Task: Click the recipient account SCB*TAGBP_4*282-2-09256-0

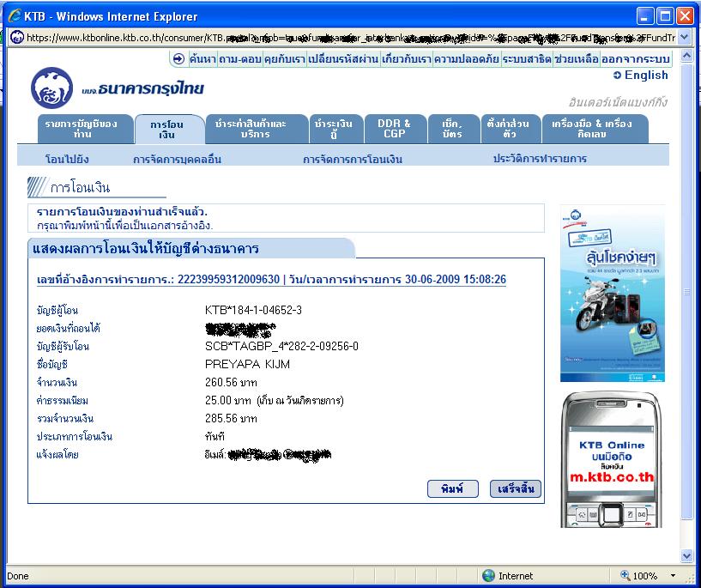Action: pyautogui.click(x=281, y=346)
